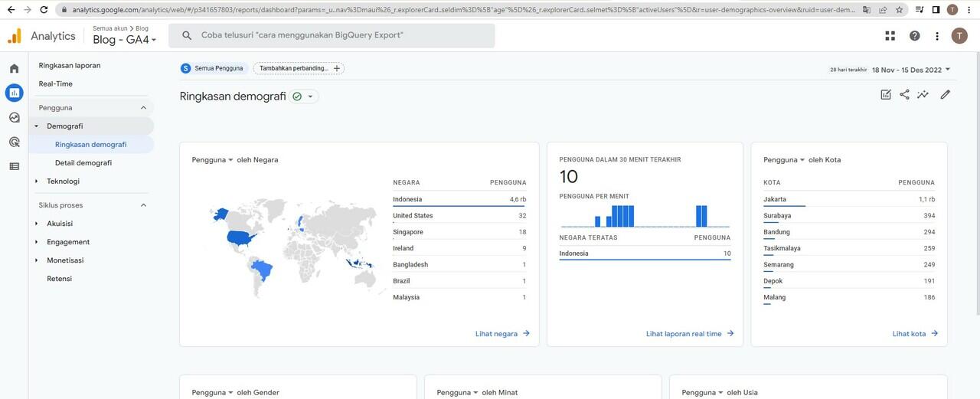The width and height of the screenshot is (980, 399).
Task: Click the brown T account avatar
Action: coord(959,36)
